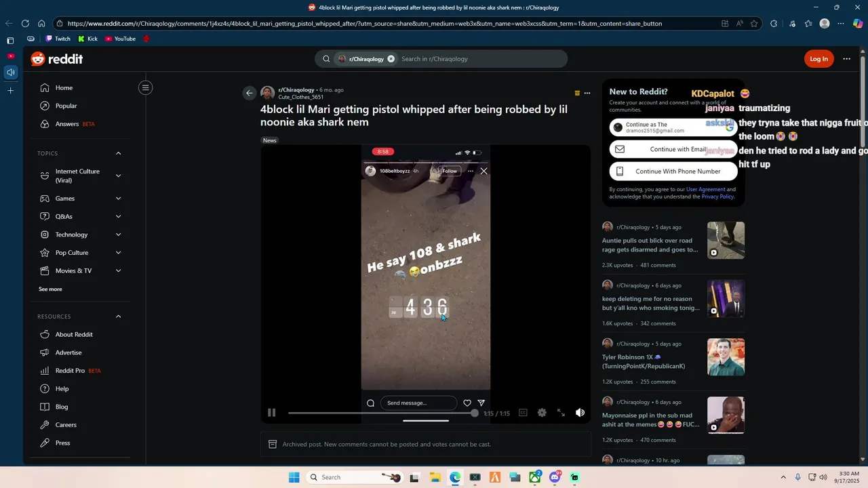Screen dimensions: 868x488
Task: Collapse the TOPICS section
Action: [119, 153]
